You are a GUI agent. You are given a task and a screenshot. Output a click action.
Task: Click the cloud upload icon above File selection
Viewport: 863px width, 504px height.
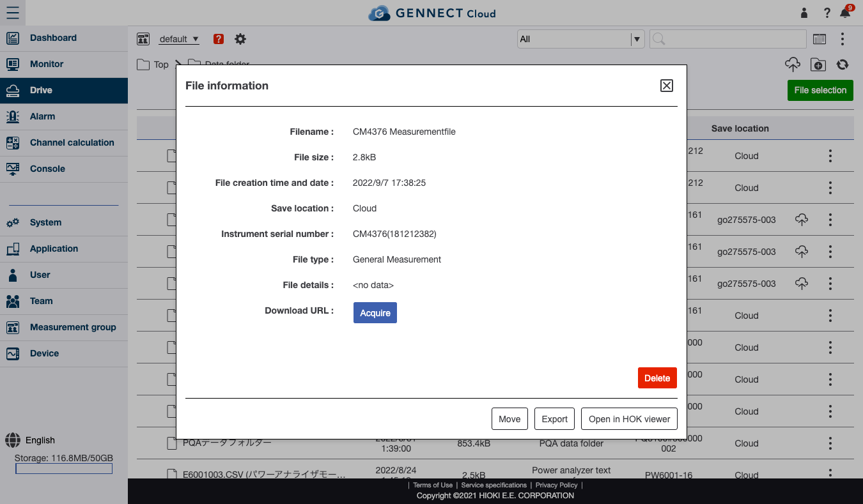coord(793,65)
